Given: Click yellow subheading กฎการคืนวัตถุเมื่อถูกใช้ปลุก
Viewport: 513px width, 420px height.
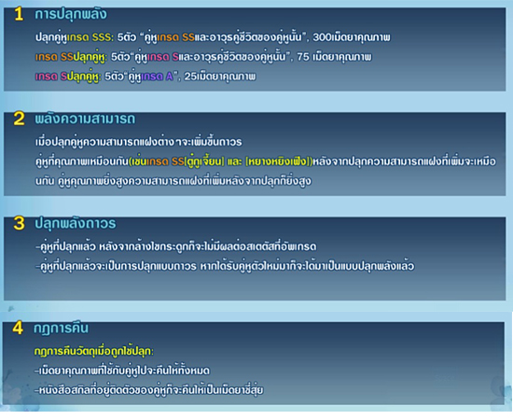Looking at the screenshot, I should [94, 351].
